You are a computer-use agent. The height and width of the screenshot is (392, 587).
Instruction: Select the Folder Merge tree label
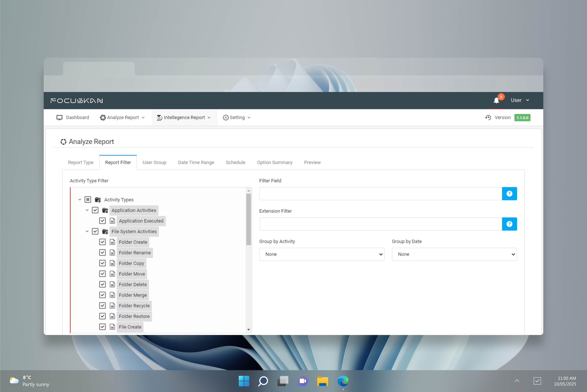point(133,295)
